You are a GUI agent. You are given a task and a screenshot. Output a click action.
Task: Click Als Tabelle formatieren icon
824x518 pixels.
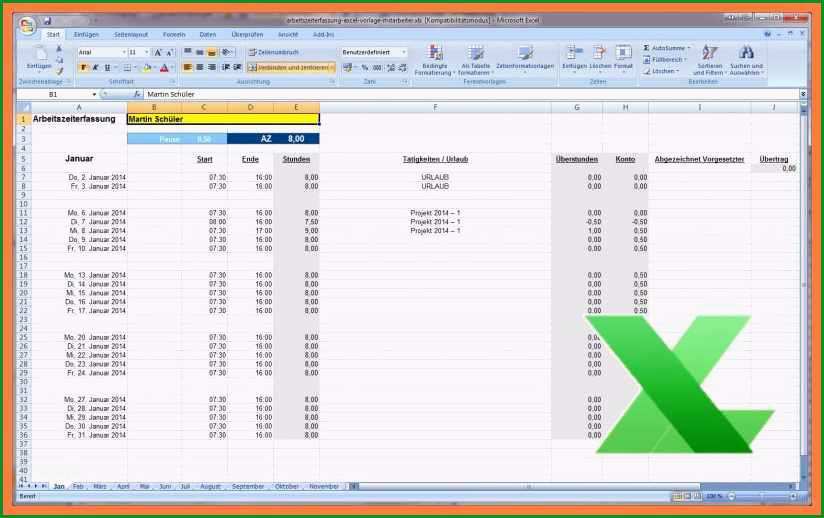point(476,53)
